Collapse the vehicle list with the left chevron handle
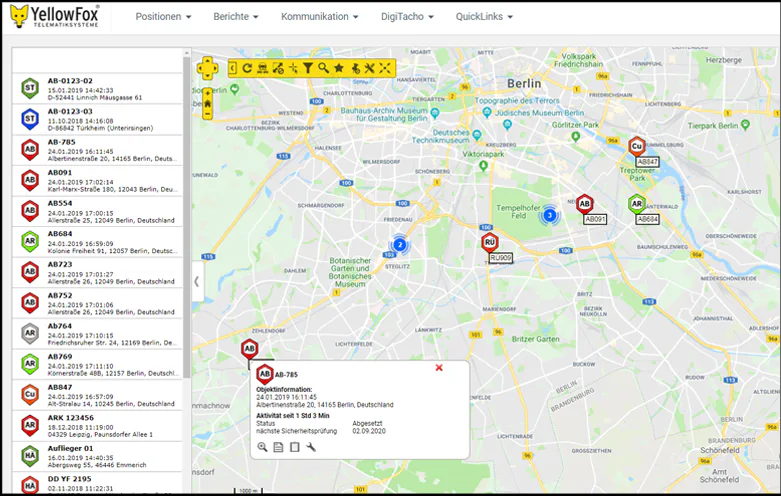This screenshot has width=781, height=496. click(x=197, y=281)
